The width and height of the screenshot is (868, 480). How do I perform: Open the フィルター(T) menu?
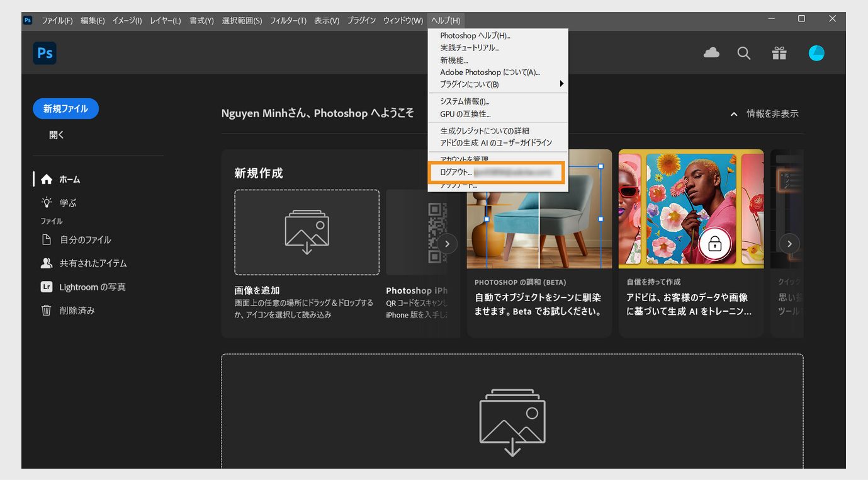point(288,21)
